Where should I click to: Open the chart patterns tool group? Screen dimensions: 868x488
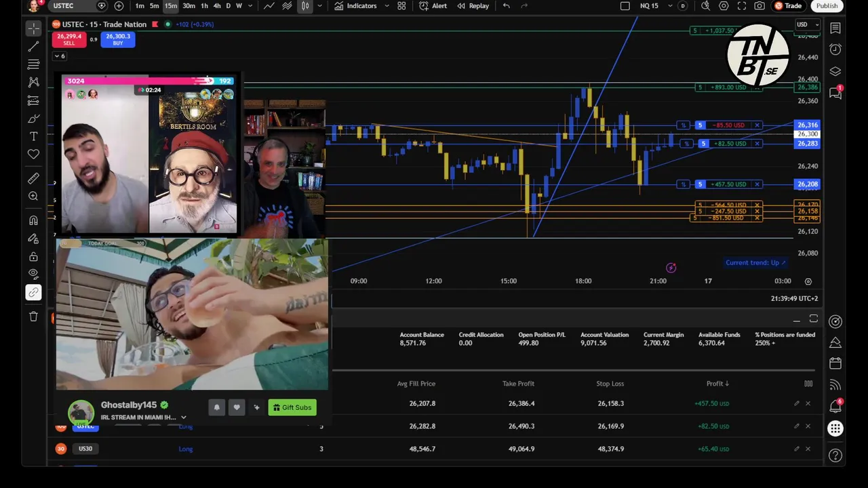[33, 82]
